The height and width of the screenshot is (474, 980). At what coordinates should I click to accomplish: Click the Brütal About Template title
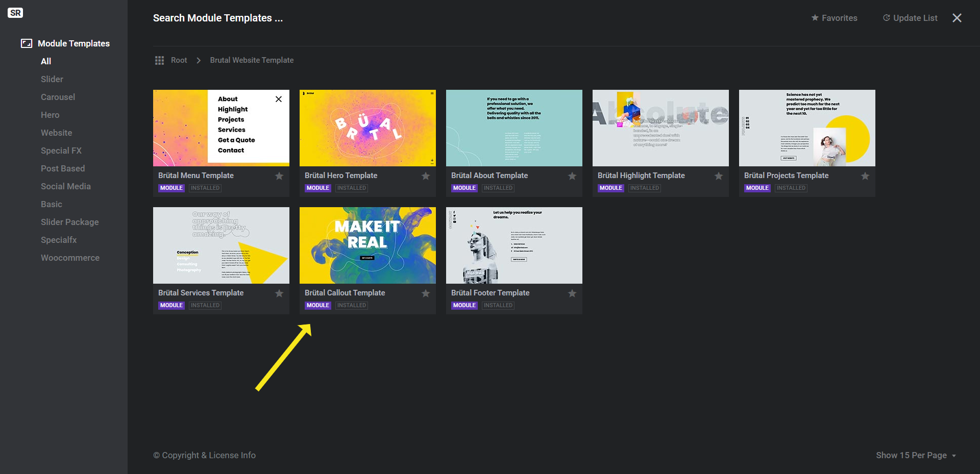(x=489, y=176)
